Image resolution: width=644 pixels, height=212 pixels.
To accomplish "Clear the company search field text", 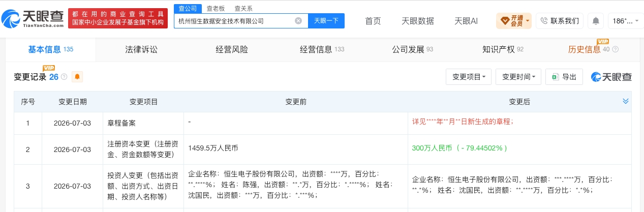I will 298,21.
